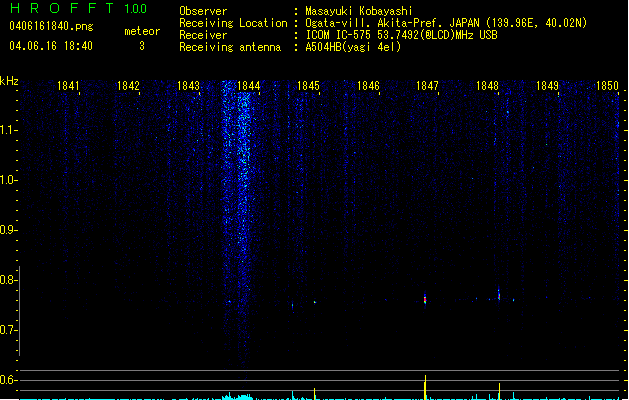Viewport: 629px width, 400px height.
Task: Click the 1847 time axis label
Action: (x=427, y=85)
